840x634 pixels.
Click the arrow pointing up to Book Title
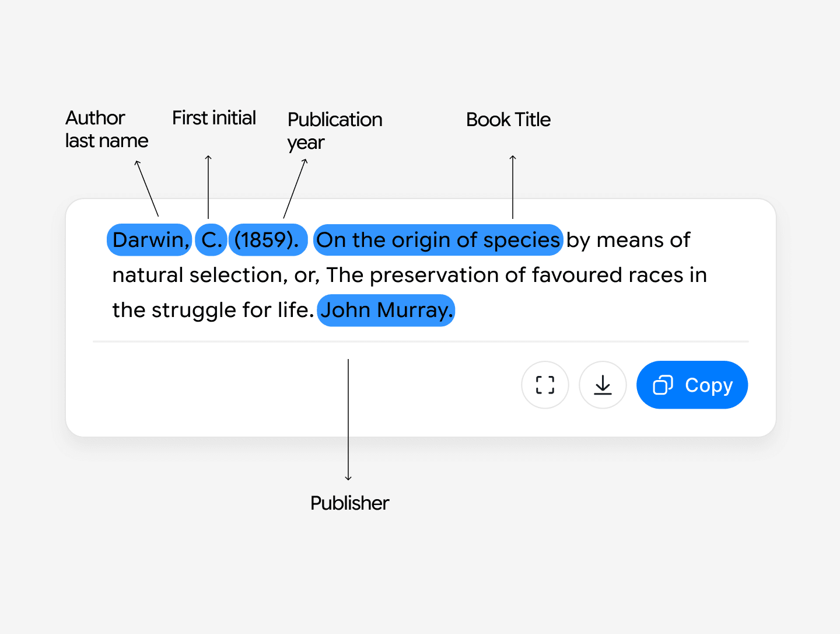click(x=513, y=187)
